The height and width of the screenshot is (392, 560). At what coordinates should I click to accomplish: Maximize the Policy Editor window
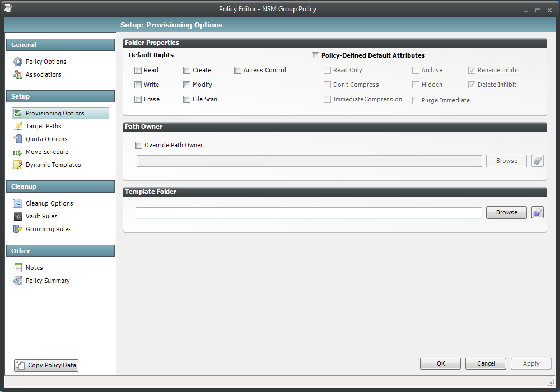[538, 10]
